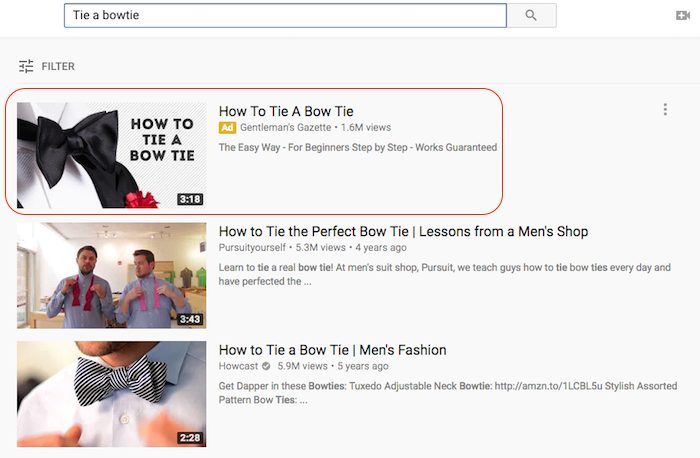Click the 'Learn to tie a real bow tie' description

pyautogui.click(x=445, y=274)
